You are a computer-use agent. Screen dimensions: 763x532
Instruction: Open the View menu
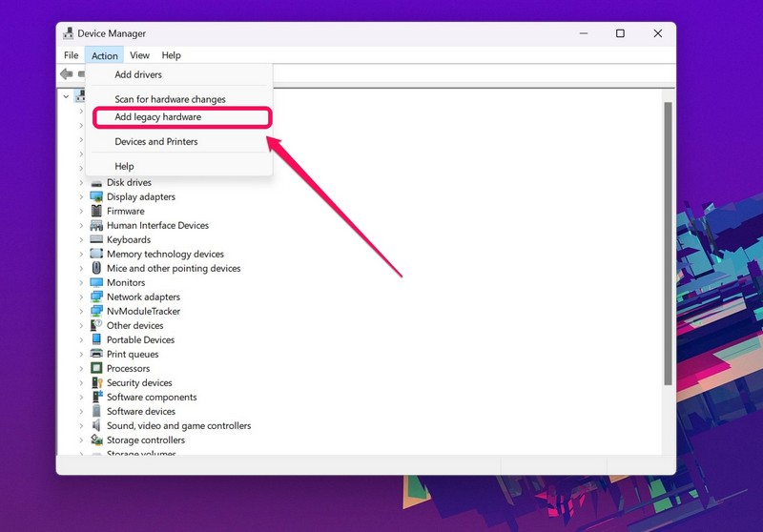139,55
